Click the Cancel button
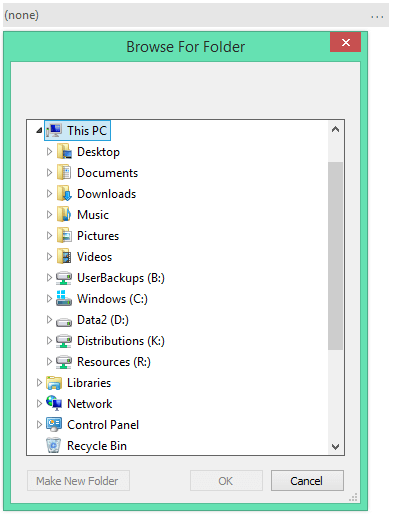This screenshot has height=514, width=393. coord(307,481)
